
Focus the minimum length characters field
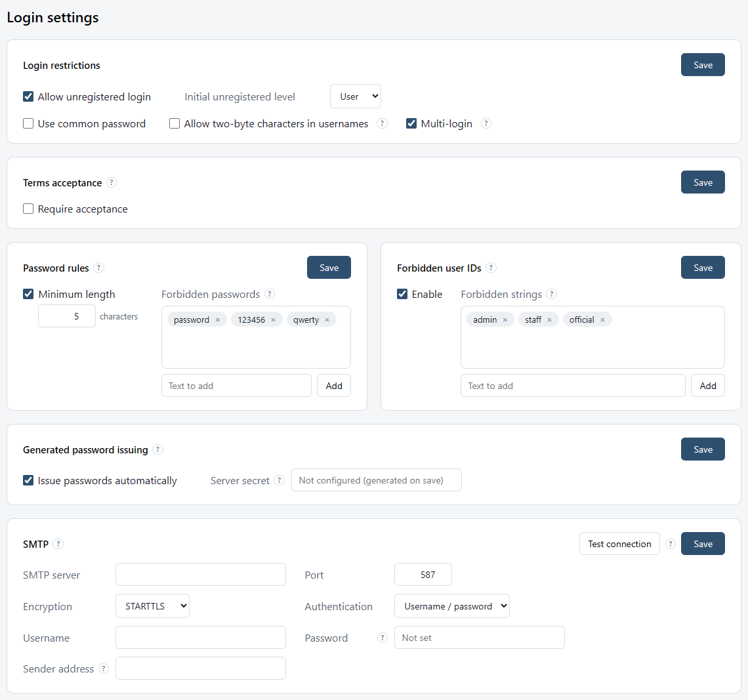[x=67, y=316]
